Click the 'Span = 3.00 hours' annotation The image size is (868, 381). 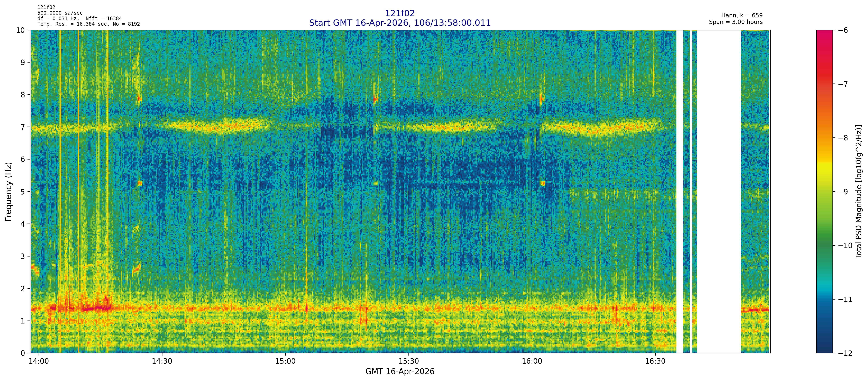click(x=736, y=22)
